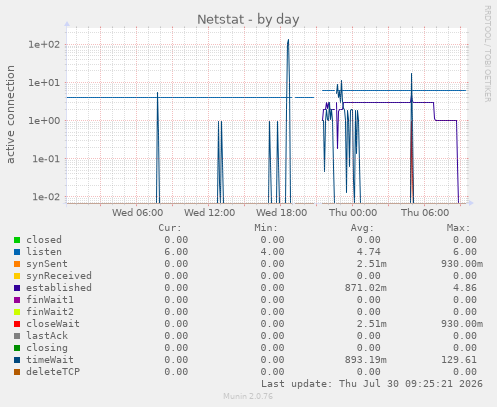Viewport: 497px width, 407px height.
Task: Click the '1e+02' y-axis label
Action: point(44,44)
